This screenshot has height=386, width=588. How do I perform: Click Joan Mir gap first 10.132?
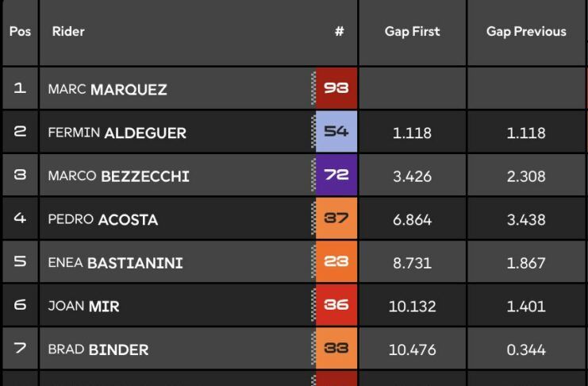[412, 307]
